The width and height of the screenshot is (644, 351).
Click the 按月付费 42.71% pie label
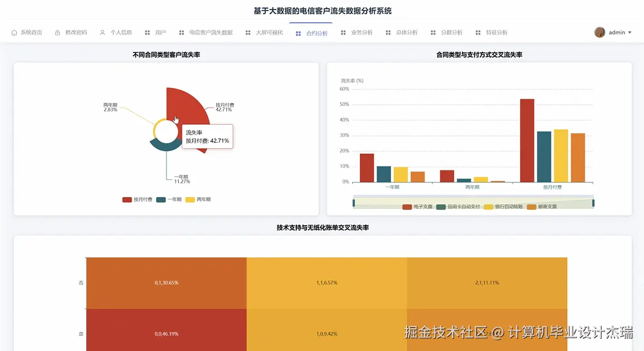tap(225, 107)
